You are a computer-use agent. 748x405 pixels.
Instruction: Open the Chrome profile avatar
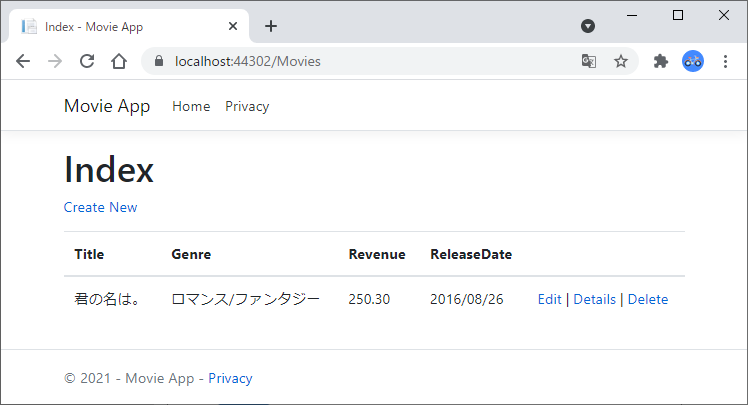pyautogui.click(x=693, y=61)
